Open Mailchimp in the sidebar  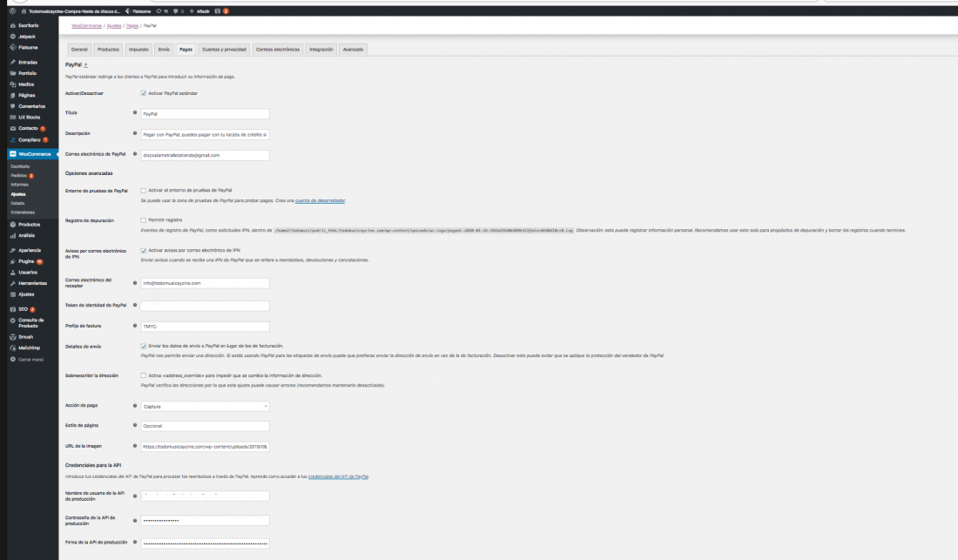pos(29,348)
